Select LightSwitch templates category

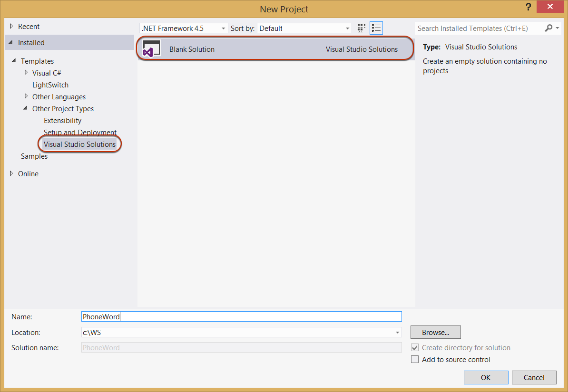[50, 85]
